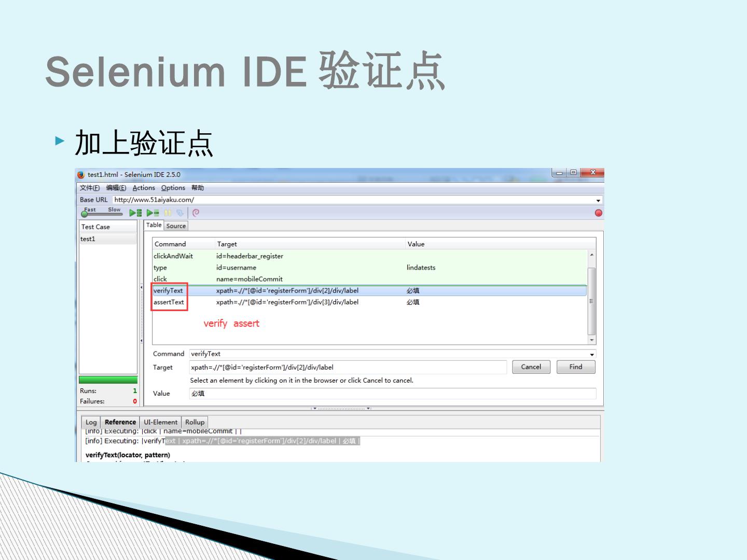Expand the Base URL dropdown
This screenshot has height=560, width=747.
598,200
